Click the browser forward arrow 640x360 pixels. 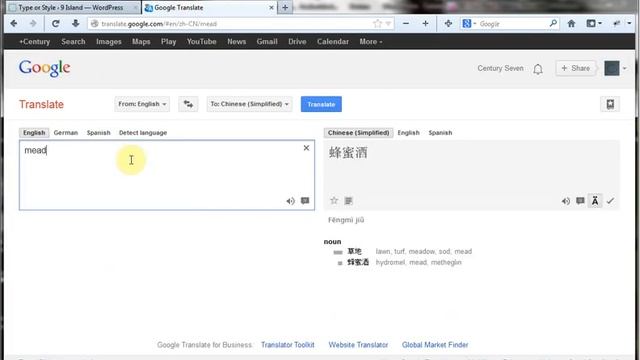[x=33, y=24]
